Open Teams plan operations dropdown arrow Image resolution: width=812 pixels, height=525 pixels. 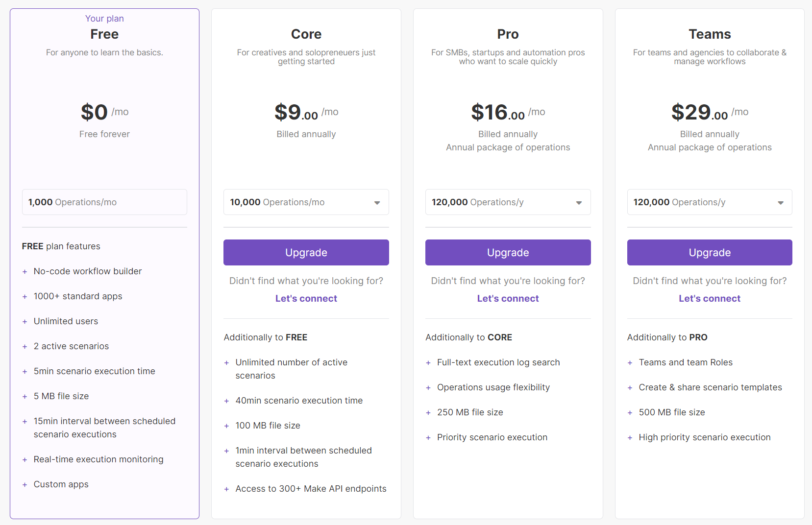(780, 203)
